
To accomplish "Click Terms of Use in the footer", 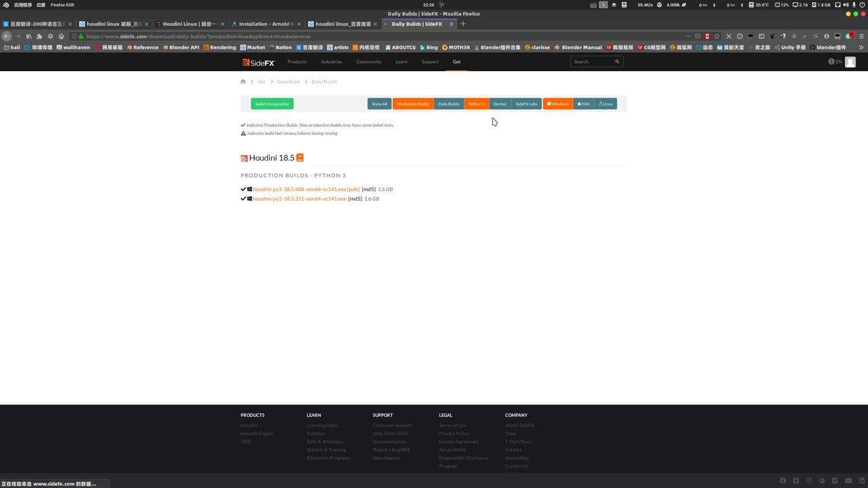I will coord(452,425).
